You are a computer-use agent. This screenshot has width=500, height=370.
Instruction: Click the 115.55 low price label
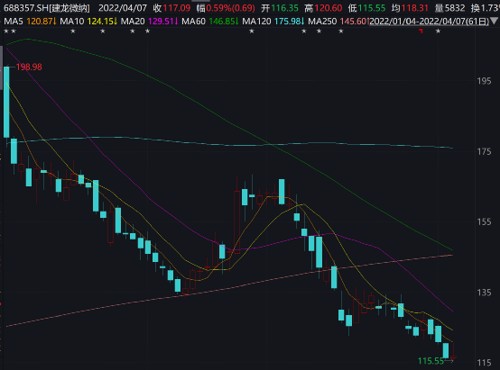(x=431, y=361)
